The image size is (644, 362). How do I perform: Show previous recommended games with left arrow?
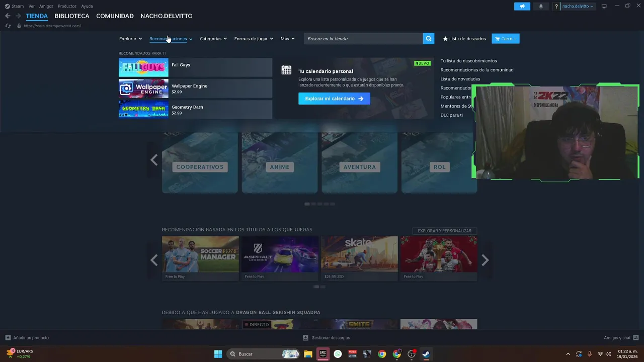(x=154, y=260)
